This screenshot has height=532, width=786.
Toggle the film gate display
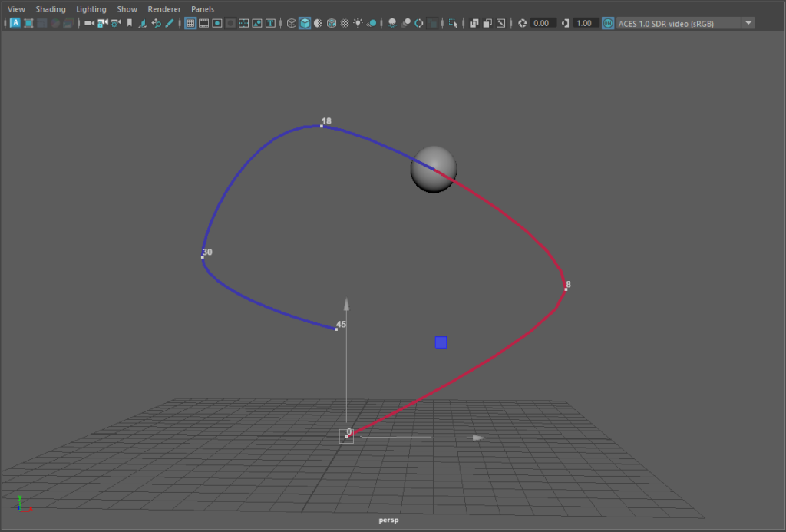[204, 23]
